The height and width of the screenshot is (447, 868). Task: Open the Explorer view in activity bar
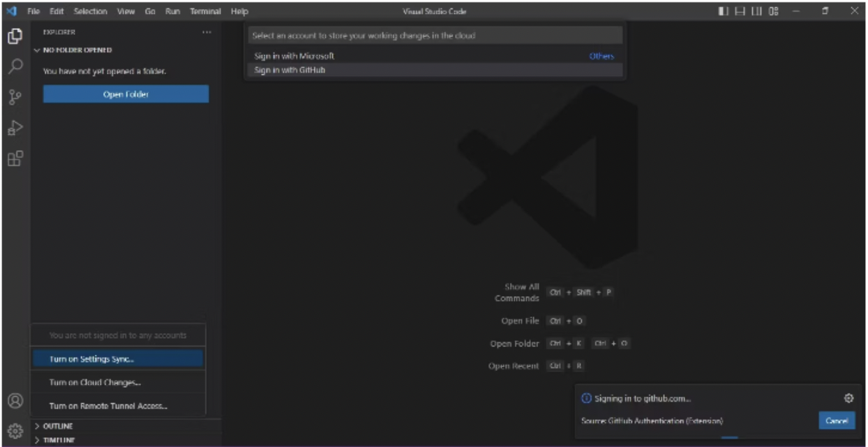tap(15, 37)
